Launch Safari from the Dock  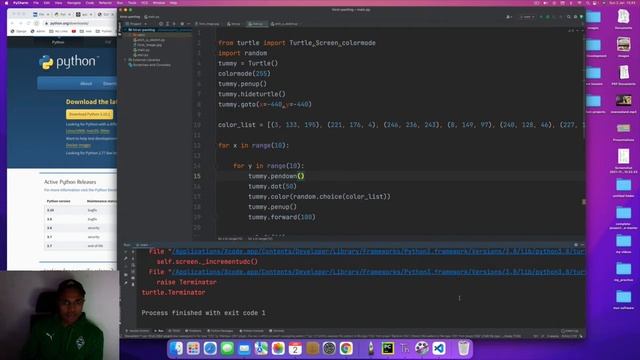210,349
